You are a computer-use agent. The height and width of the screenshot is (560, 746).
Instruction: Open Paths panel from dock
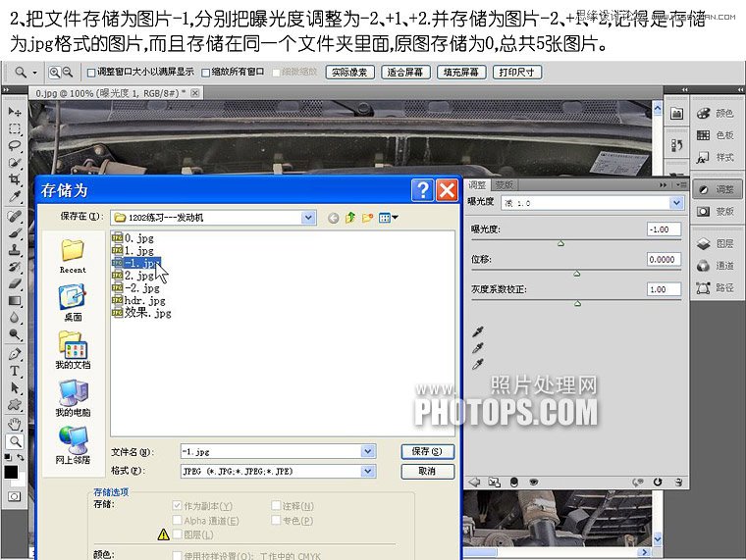point(717,287)
